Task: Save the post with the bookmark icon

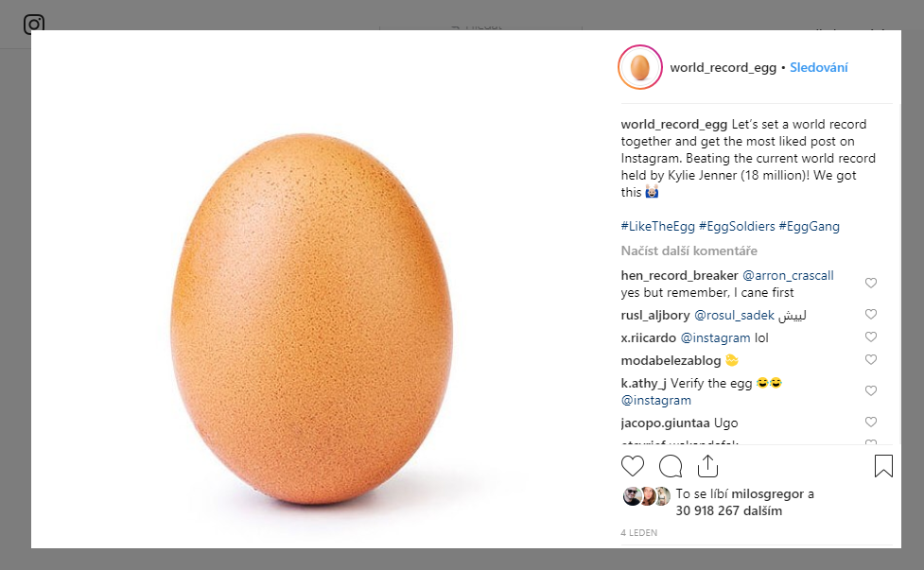Action: point(883,466)
